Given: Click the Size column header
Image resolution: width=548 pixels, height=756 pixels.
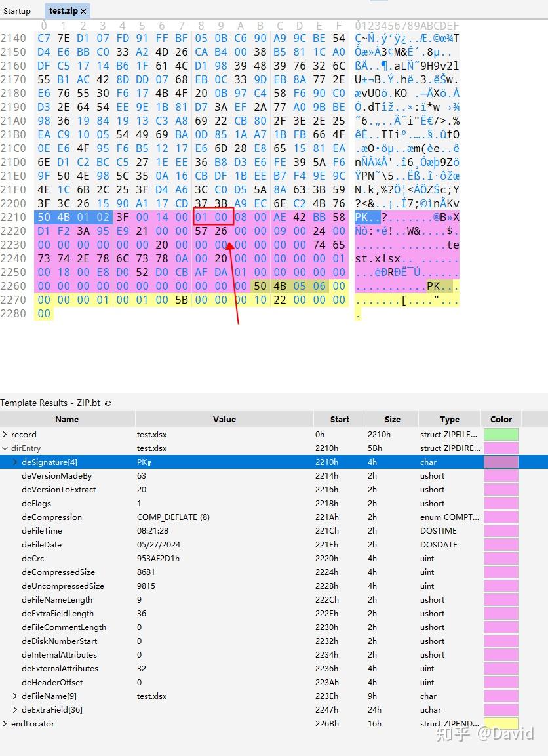Looking at the screenshot, I should click(x=392, y=420).
